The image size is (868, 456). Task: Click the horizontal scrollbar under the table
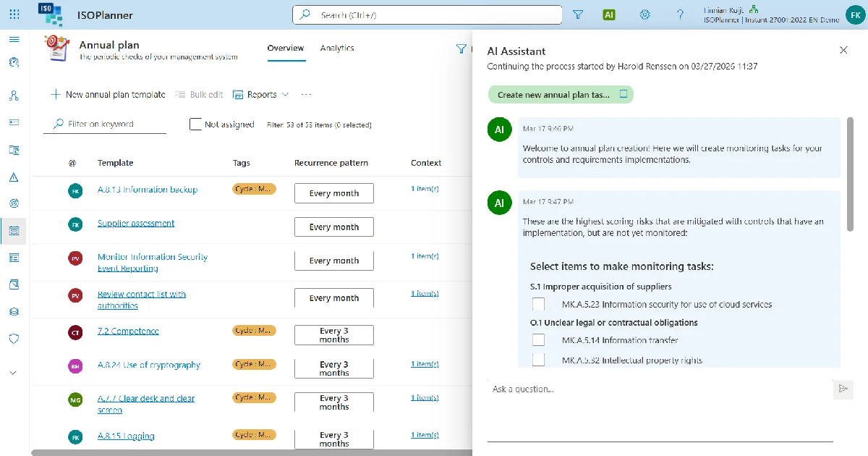pyautogui.click(x=251, y=452)
